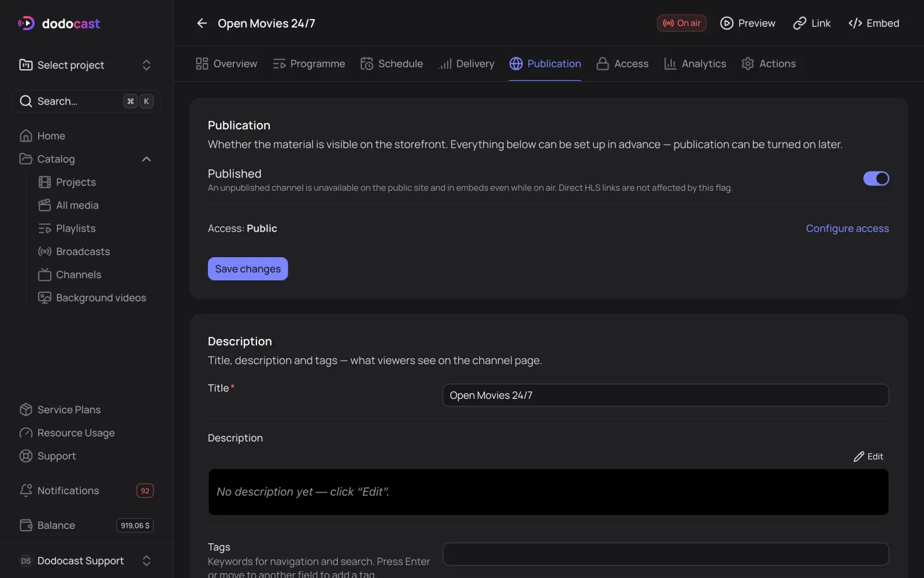Screen dimensions: 924x578
Task: Follow the Configure access link
Action: (x=847, y=228)
